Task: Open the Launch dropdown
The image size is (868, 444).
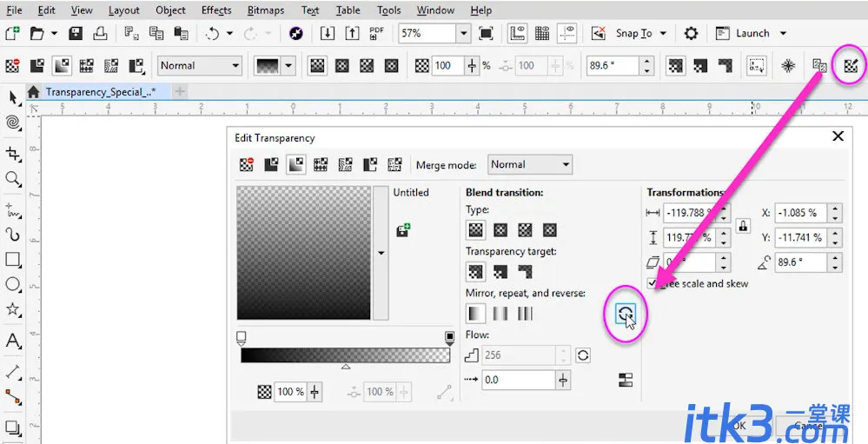Action: pyautogui.click(x=784, y=33)
